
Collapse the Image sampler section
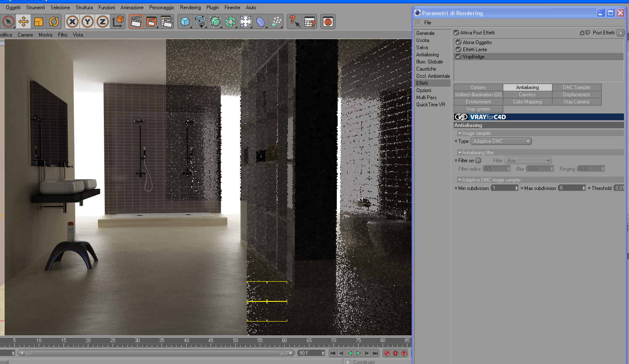(460, 133)
